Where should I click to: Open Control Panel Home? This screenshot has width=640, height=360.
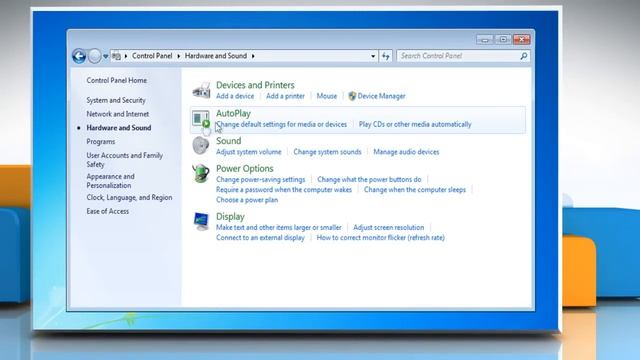(x=117, y=80)
